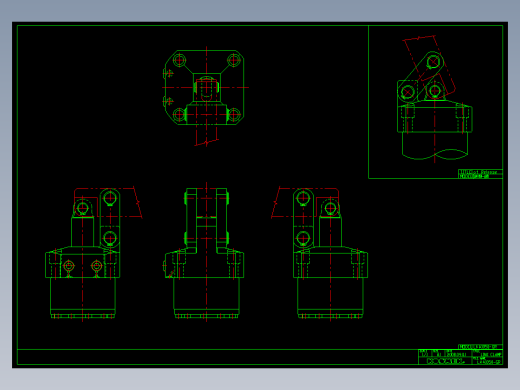Viewport: 520px width, 390px height.
Task: Click the drawing number cell in title block
Action: point(487,361)
